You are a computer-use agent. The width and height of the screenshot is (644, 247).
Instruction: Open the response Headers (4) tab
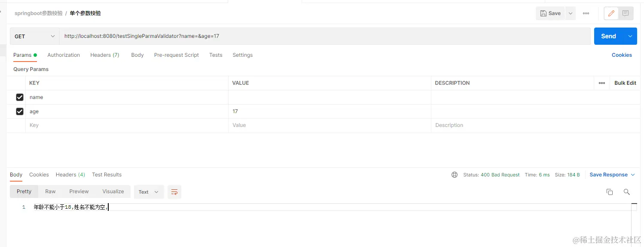click(x=70, y=175)
